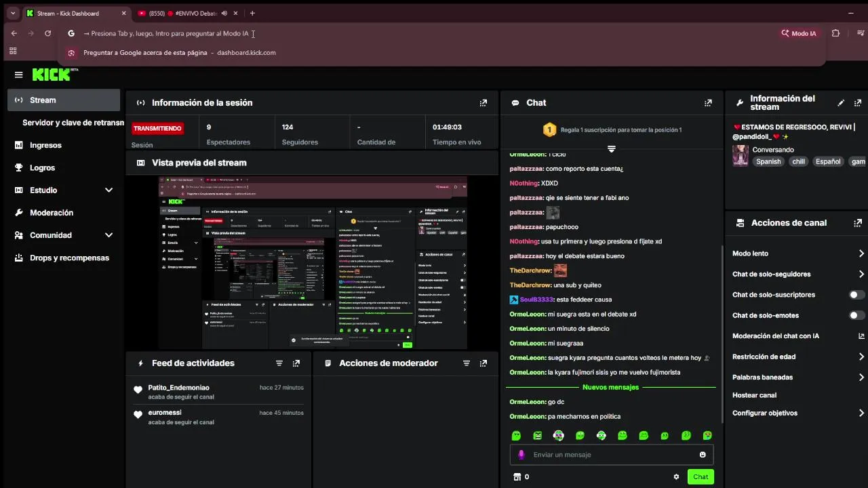Select Stream in the sidebar
Image resolution: width=868 pixels, height=488 pixels.
64,100
